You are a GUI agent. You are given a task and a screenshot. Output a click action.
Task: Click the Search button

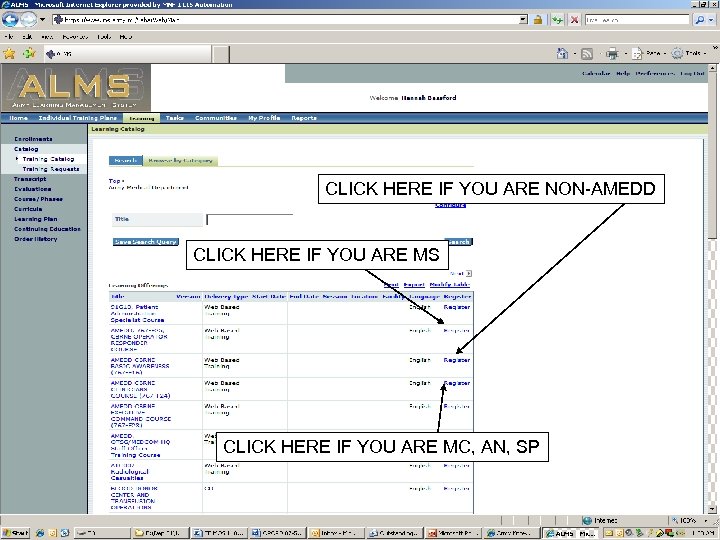click(458, 242)
